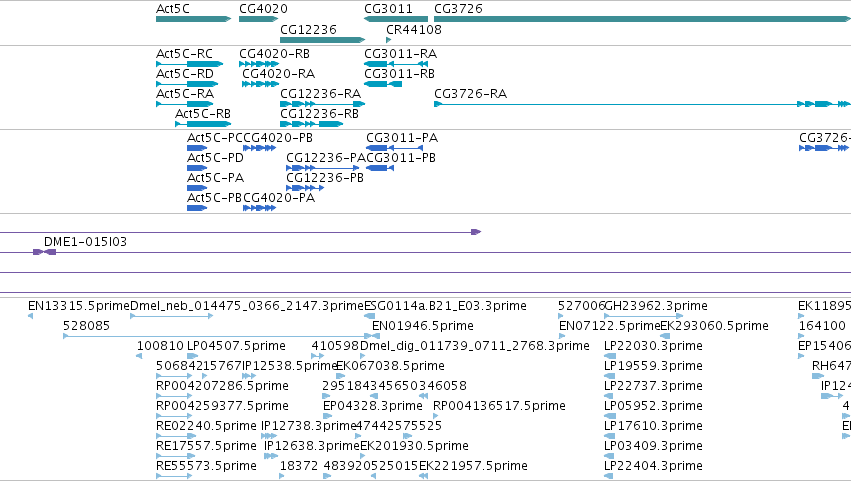Viewport: 851px width, 481px height.
Task: Select the LP04507.5prime EST label
Action: click(236, 346)
